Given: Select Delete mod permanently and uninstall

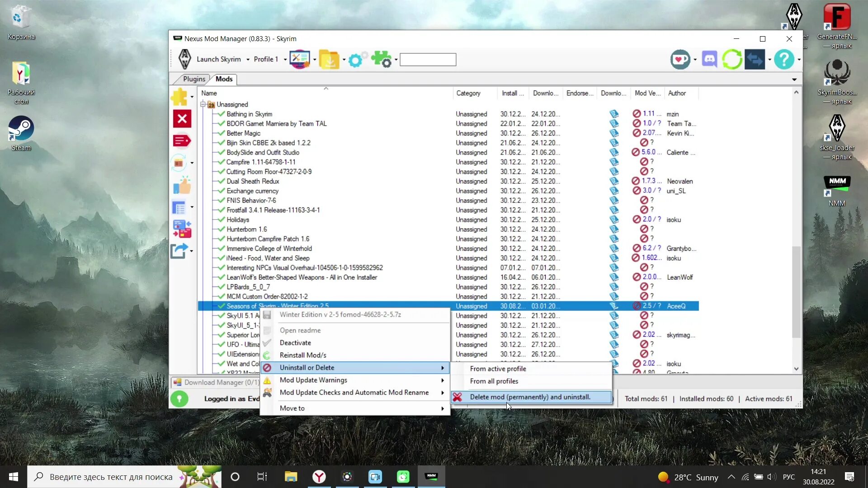Looking at the screenshot, I should [532, 397].
